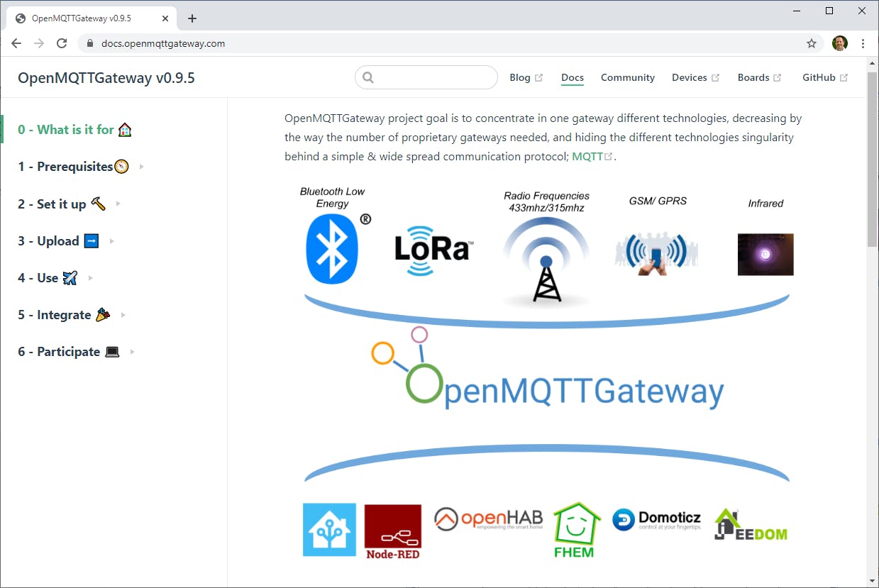Open the sidebar section 4 - Use
Image resolution: width=879 pixels, height=588 pixels.
point(48,277)
